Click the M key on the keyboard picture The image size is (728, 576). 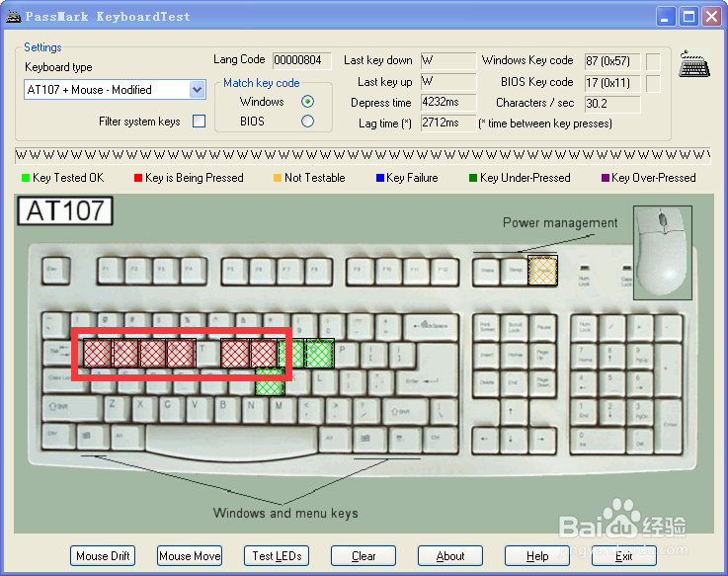tap(283, 409)
